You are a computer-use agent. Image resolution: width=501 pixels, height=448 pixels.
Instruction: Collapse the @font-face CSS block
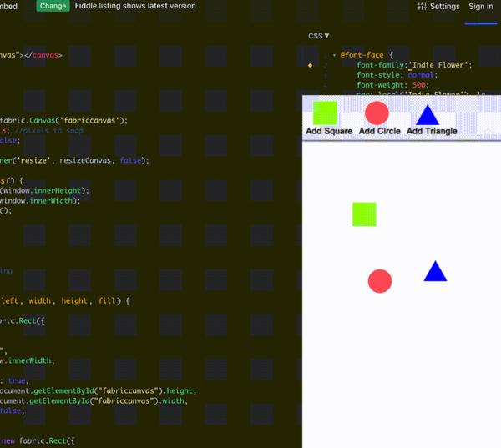(x=334, y=55)
